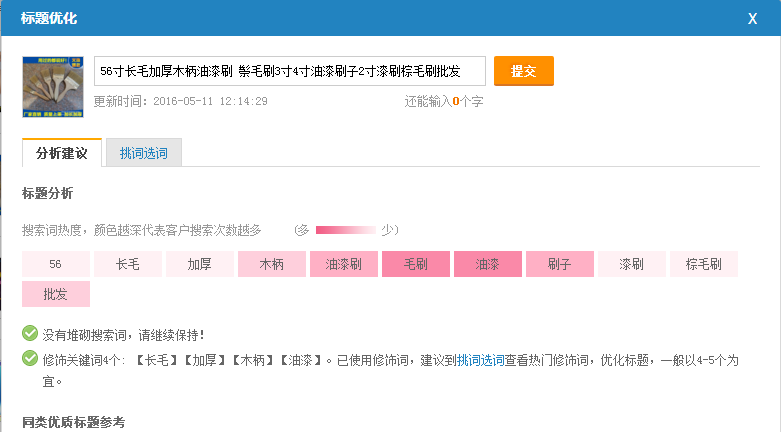This screenshot has width=781, height=432.
Task: Click the search heat gradient bar
Action: coord(345,230)
